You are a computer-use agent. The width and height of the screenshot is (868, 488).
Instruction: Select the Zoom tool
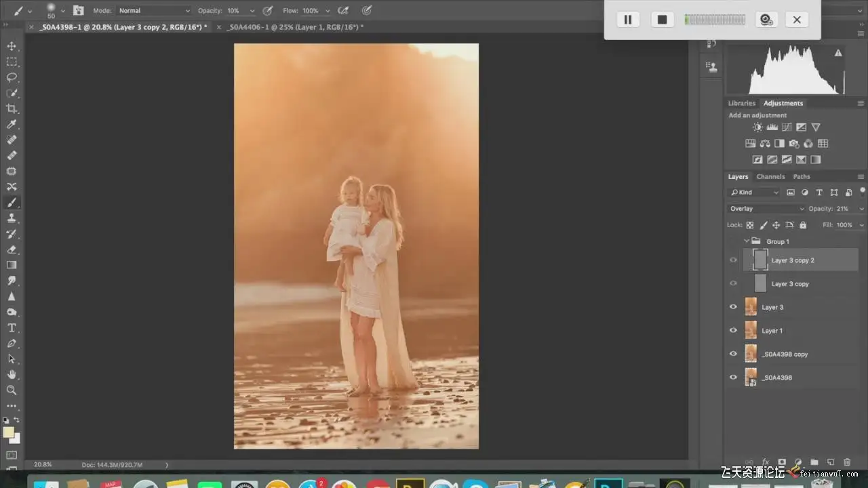click(x=12, y=390)
